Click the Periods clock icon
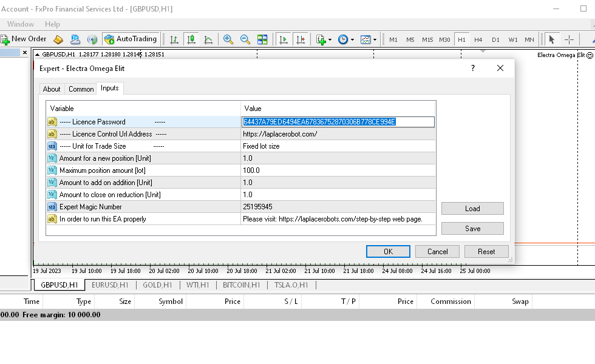Screen dimensions: 595x364 342,39
